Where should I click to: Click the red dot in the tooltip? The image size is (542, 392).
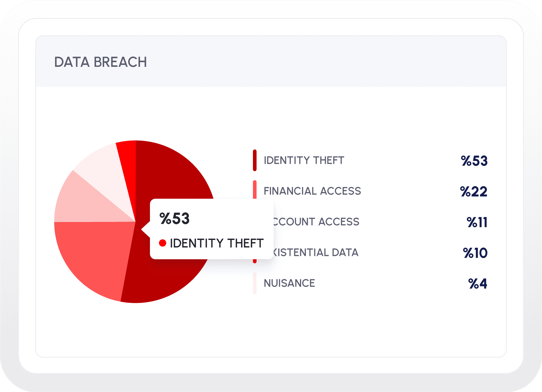pyautogui.click(x=163, y=243)
